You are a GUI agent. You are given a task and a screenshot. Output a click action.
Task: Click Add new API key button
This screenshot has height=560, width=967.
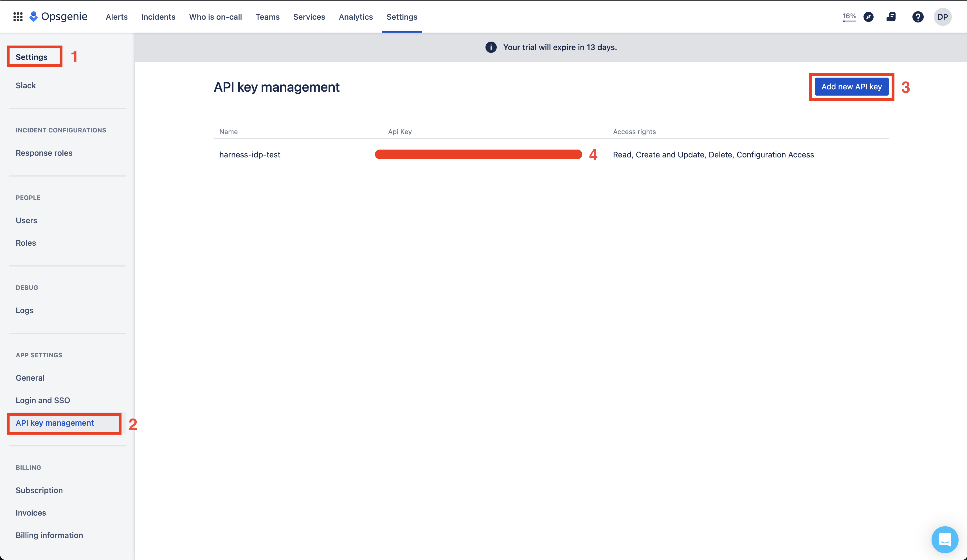tap(851, 87)
